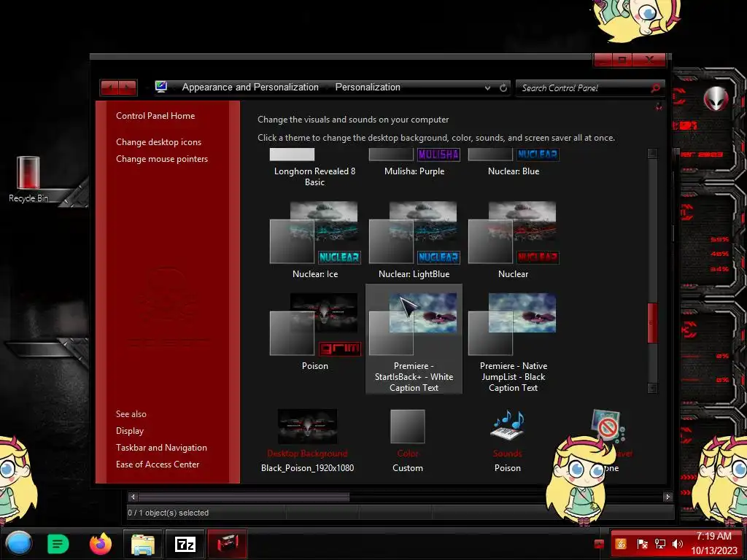
Task: Click the Back navigation arrow
Action: coord(110,87)
